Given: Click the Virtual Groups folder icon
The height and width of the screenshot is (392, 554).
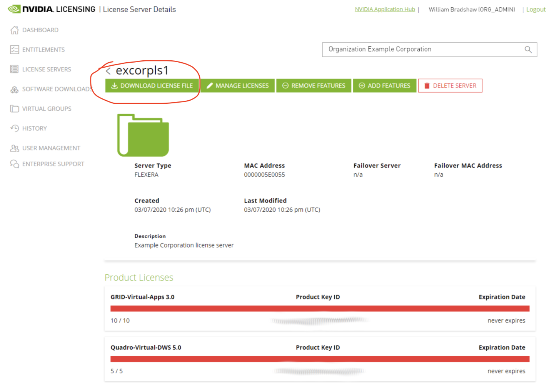Looking at the screenshot, I should 15,109.
